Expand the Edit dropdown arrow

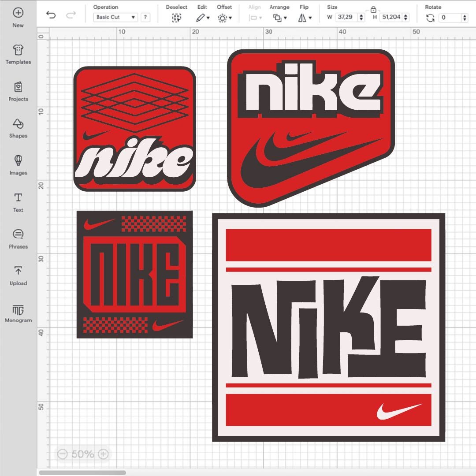(208, 18)
